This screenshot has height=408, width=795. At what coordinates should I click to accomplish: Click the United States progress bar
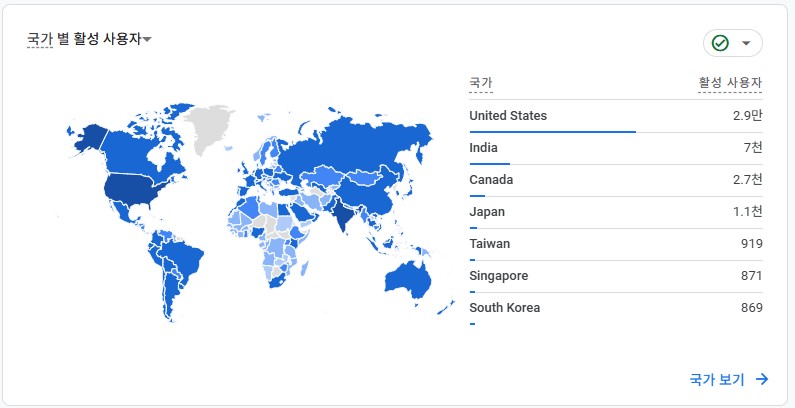[552, 131]
